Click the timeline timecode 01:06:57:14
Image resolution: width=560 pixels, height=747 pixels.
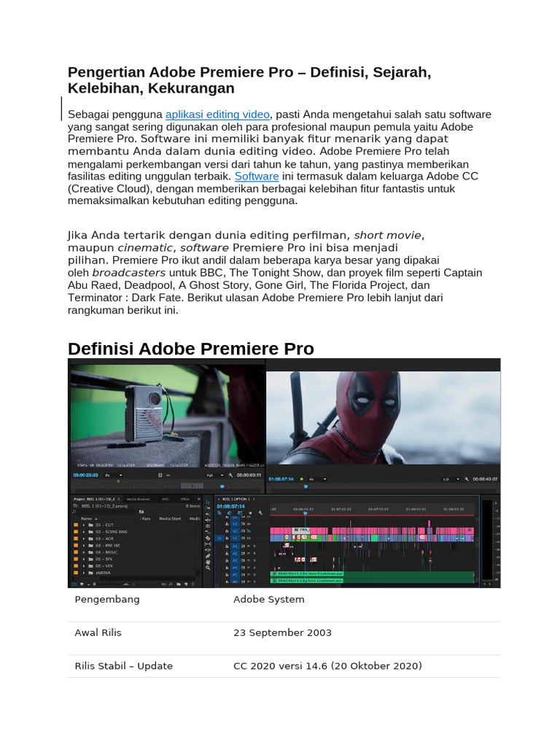231,506
